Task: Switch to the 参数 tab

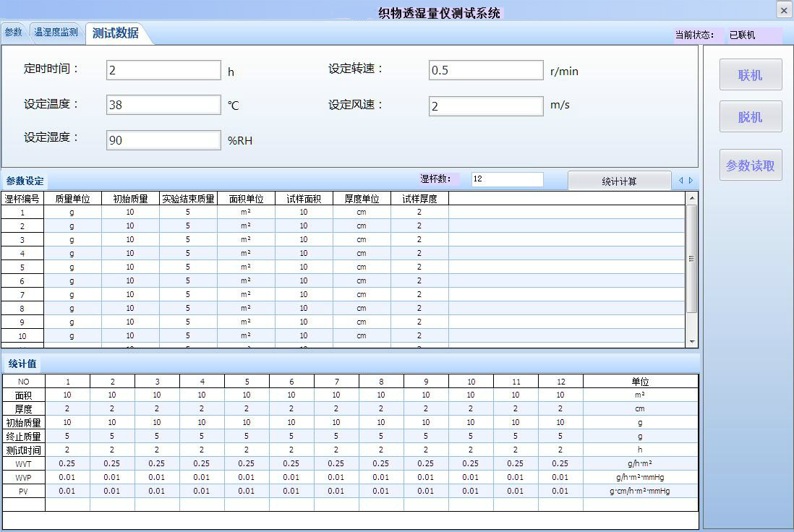Action: pos(13,32)
